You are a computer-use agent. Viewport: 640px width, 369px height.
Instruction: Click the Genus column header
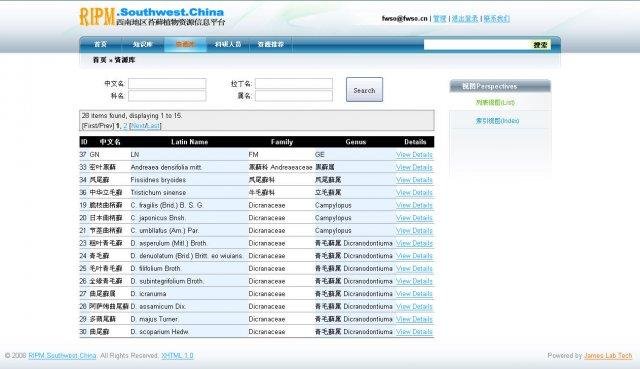point(356,142)
